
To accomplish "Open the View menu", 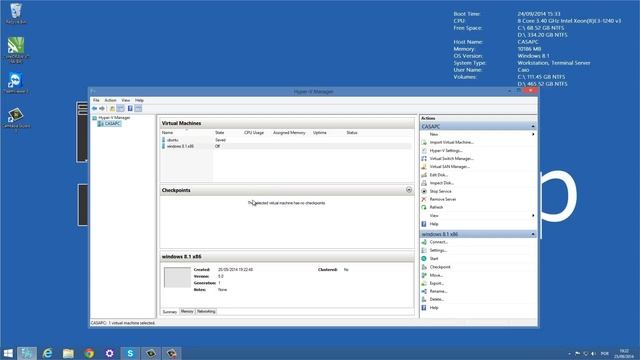I will (125, 100).
